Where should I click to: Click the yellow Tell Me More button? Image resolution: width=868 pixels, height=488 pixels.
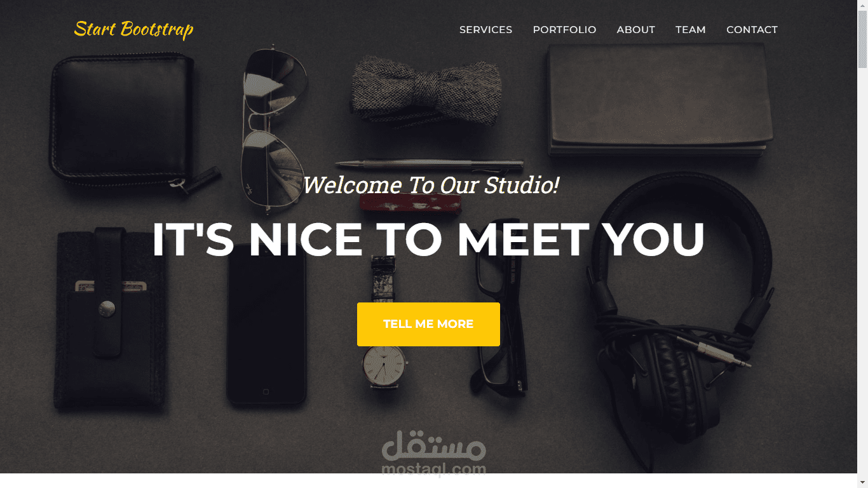pos(428,324)
